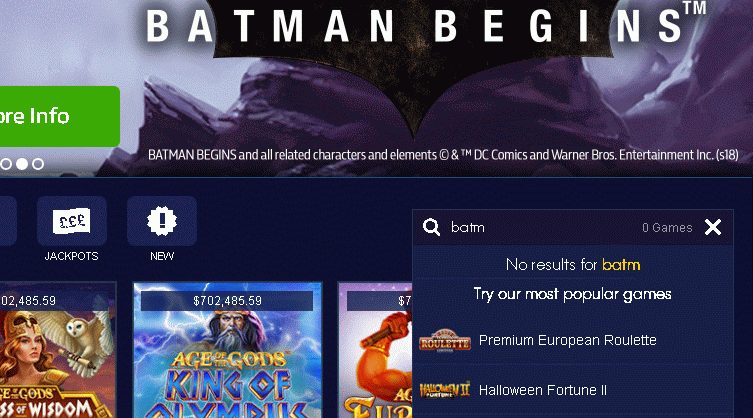Image resolution: width=753 pixels, height=418 pixels.
Task: Click the partially visible leftmost category icon
Action: click(8, 221)
